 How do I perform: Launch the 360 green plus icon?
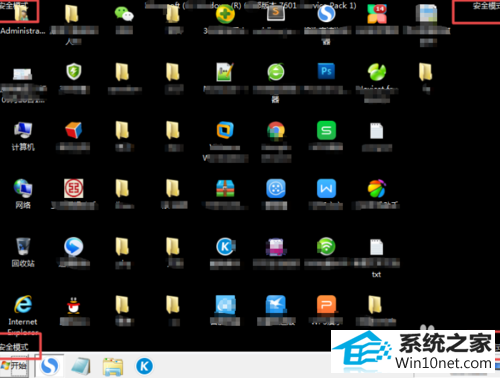(x=225, y=14)
